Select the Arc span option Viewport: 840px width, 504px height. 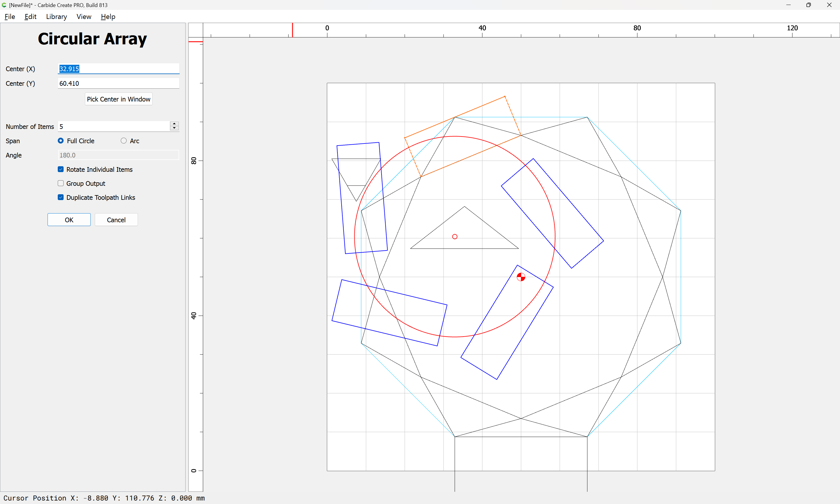130,141
